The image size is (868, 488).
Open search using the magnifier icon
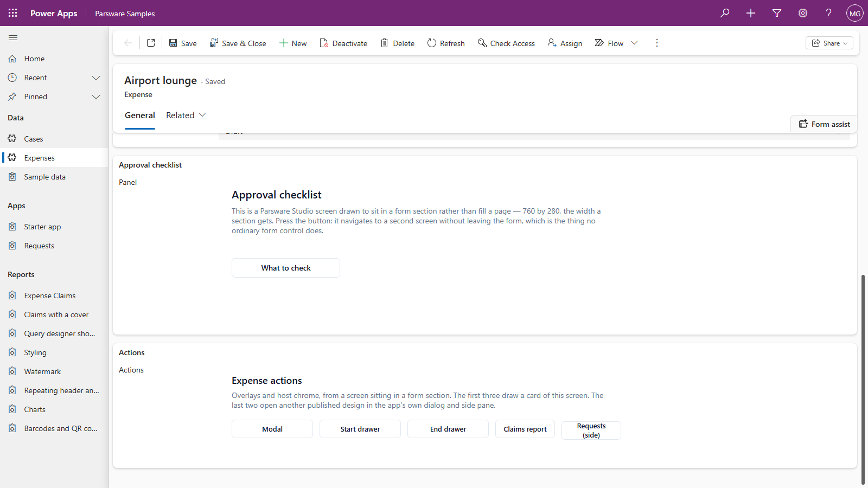pos(725,13)
